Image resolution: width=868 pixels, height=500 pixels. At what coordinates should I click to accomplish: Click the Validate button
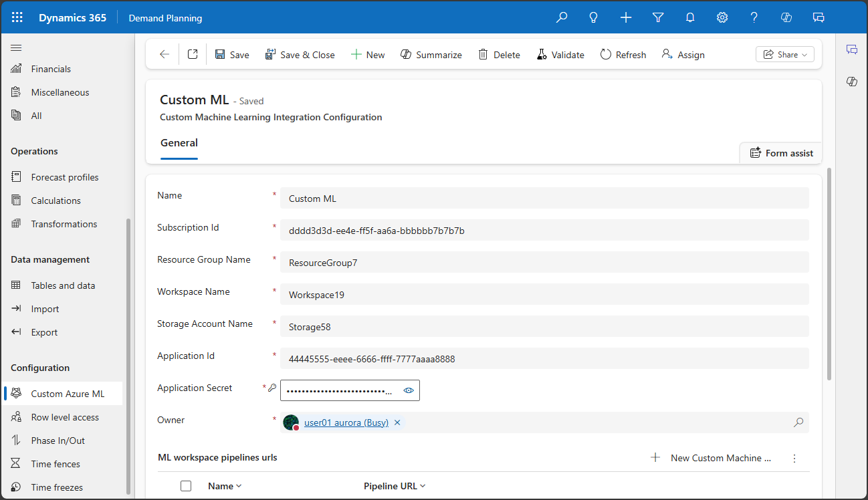tap(560, 55)
